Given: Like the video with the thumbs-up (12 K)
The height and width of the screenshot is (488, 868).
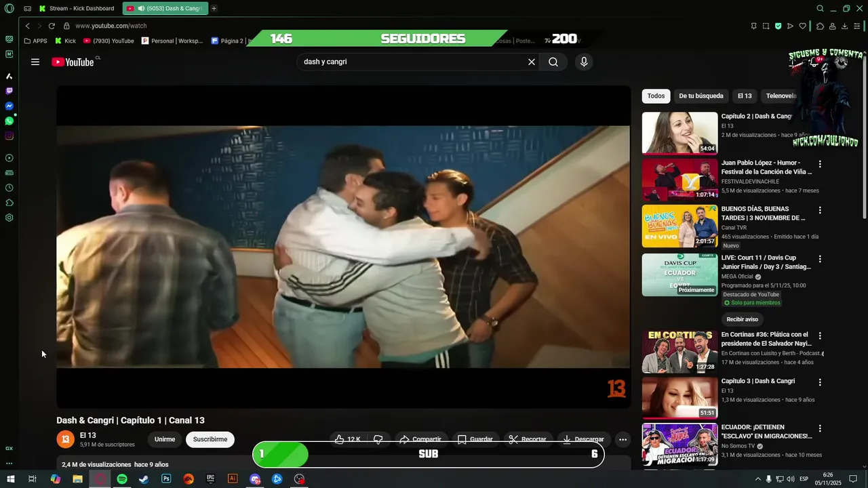Looking at the screenshot, I should 348,439.
